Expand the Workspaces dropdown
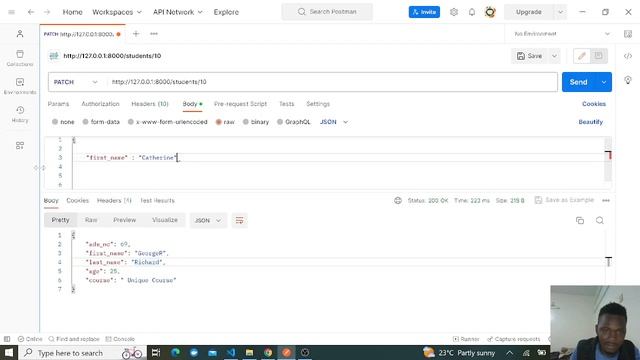Viewport: 640px width, 360px height. 117,12
